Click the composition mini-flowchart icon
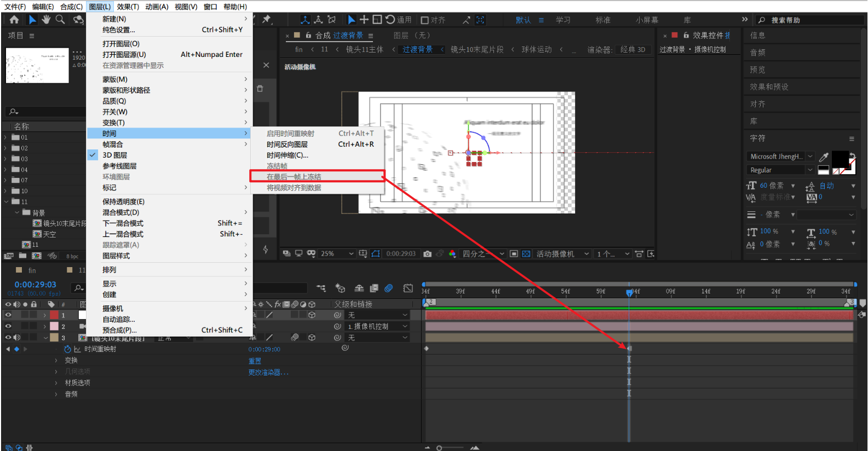 tap(321, 288)
